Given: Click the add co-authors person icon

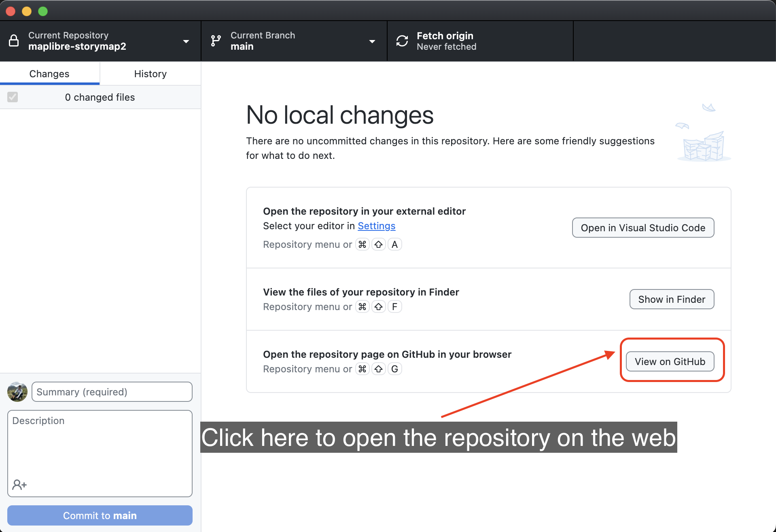Looking at the screenshot, I should [x=19, y=484].
